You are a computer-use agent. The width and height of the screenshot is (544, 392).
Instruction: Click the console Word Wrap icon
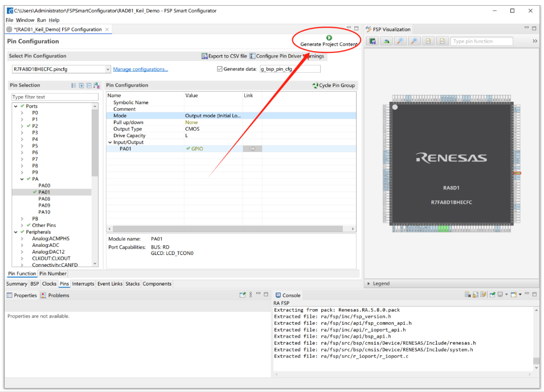[483, 295]
